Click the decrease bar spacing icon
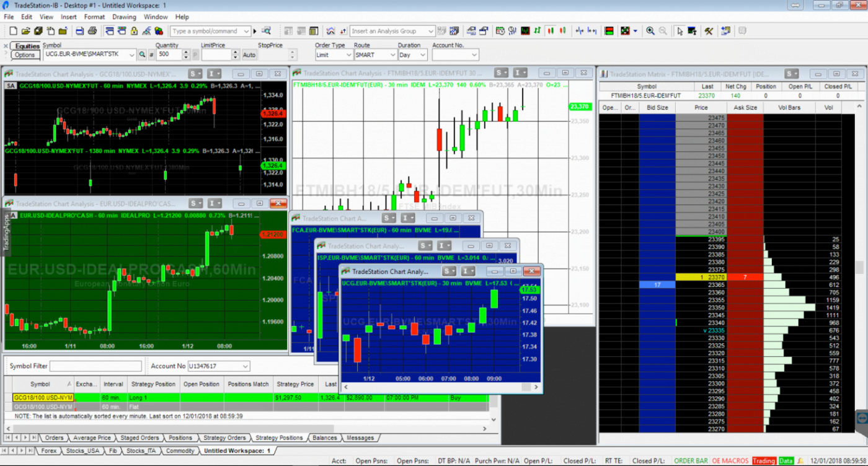 (x=579, y=31)
